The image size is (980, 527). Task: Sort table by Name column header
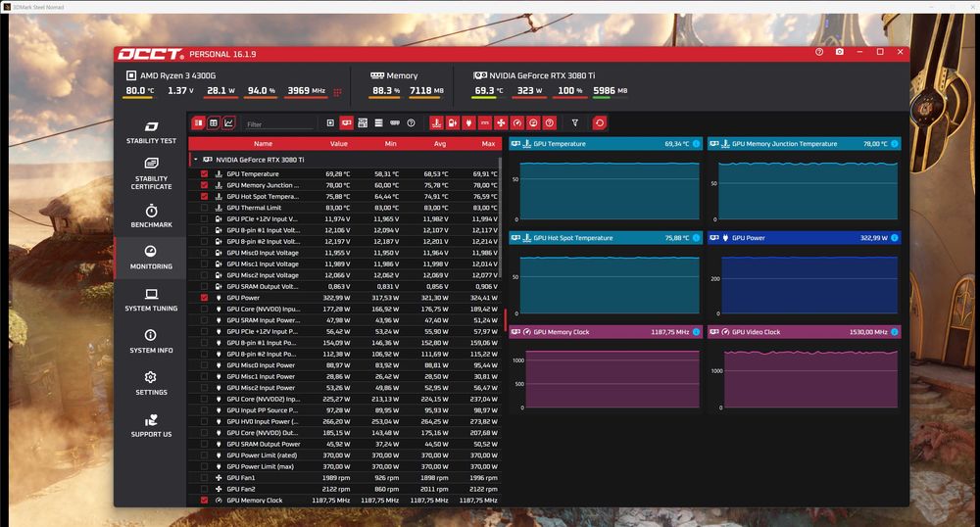pyautogui.click(x=263, y=144)
